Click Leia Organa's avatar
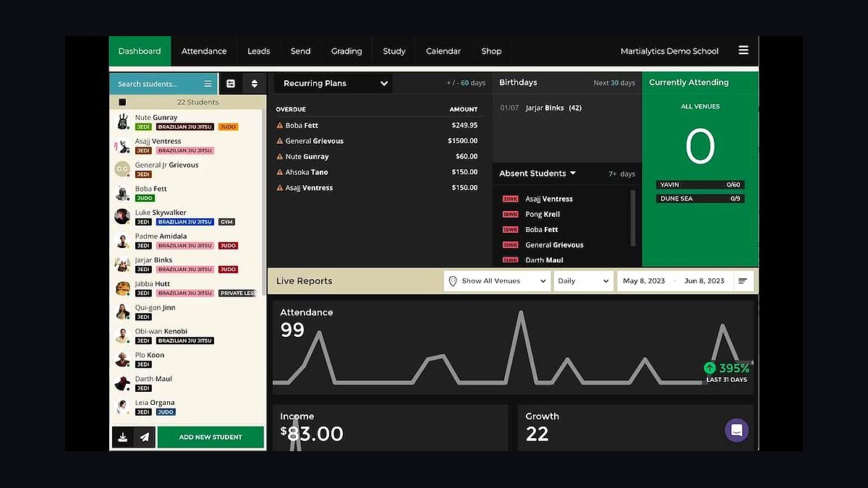This screenshot has width=868, height=488. pos(122,406)
